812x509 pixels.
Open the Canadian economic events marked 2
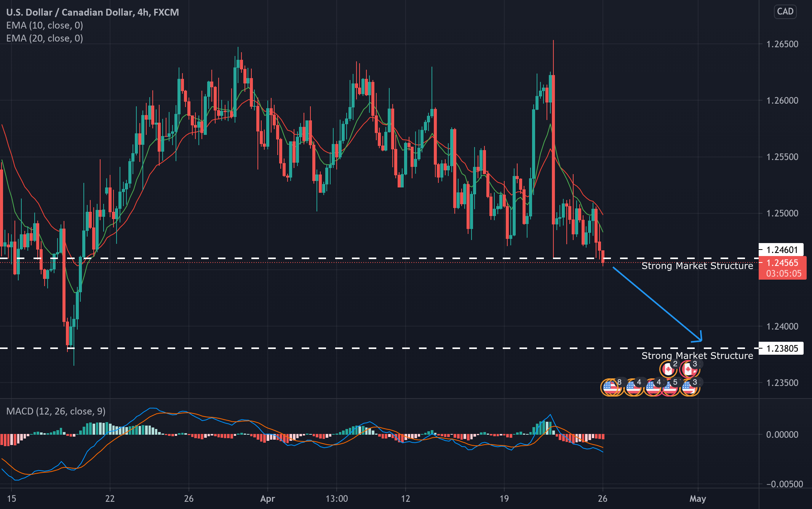[668, 369]
